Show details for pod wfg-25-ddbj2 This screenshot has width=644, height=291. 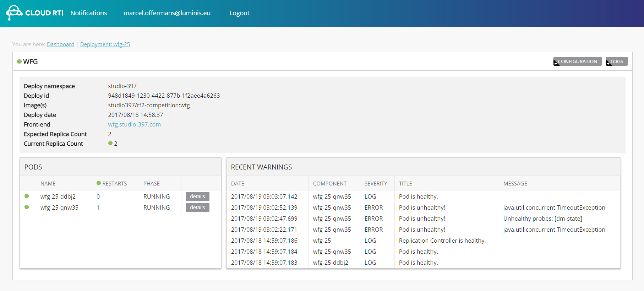point(197,196)
